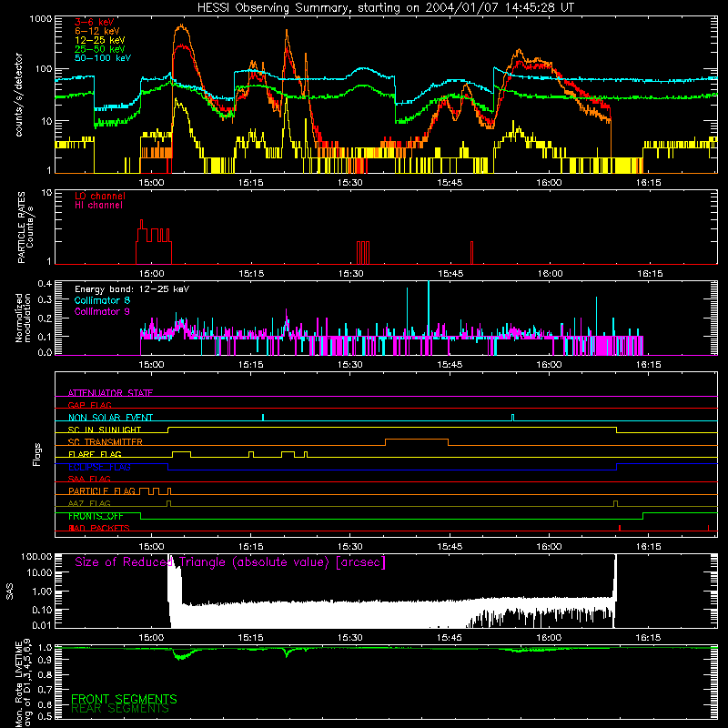Click the SC TRANSMITTER flag label
Screen dimensions: 728x728
pos(105,441)
